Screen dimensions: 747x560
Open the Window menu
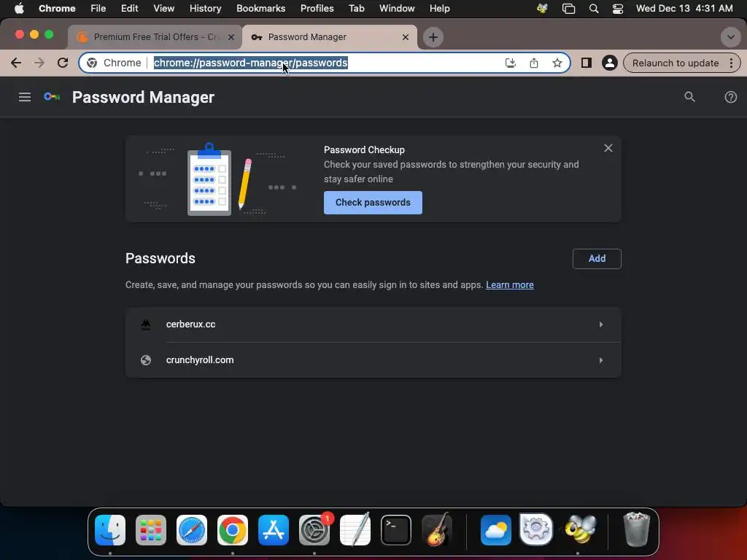[x=397, y=8]
